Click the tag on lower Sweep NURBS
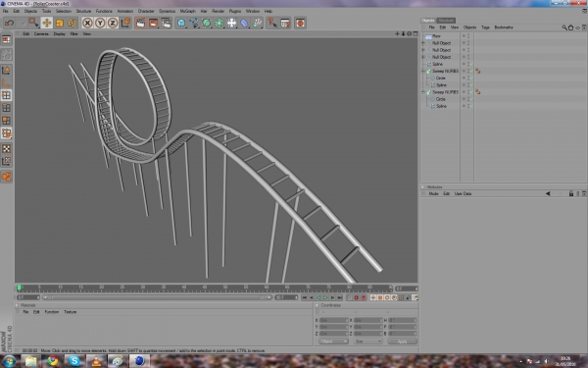This screenshot has height=368, width=588. click(478, 91)
